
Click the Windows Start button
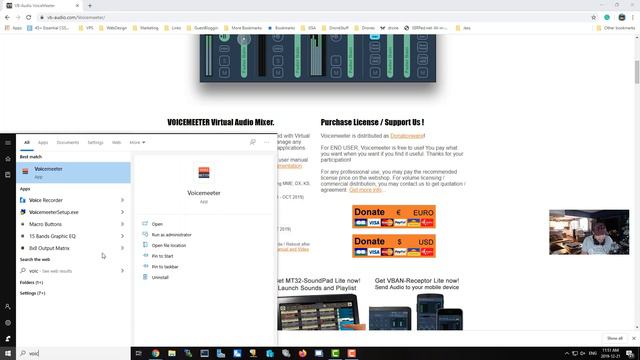pyautogui.click(x=8, y=353)
